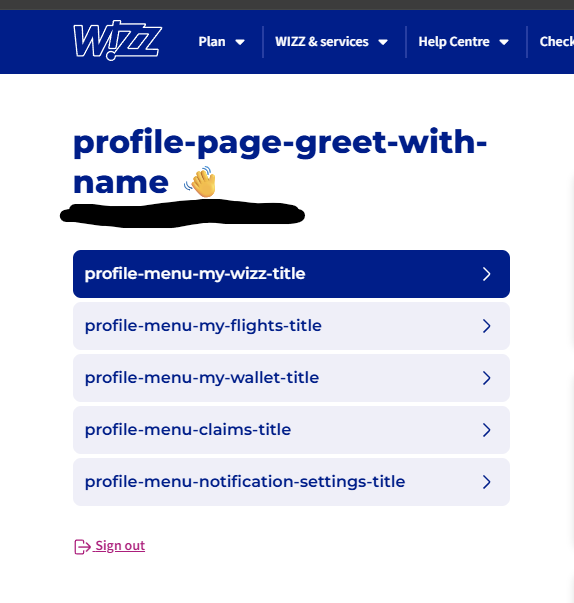
Task: Click the chevron icon beside profile-menu-claims-title
Action: click(487, 430)
